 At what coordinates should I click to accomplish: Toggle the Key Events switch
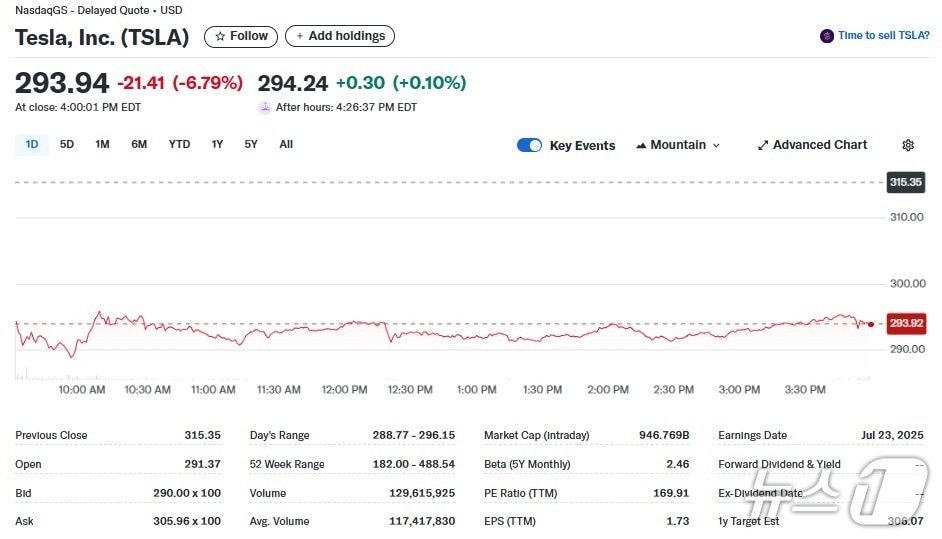[x=529, y=145]
